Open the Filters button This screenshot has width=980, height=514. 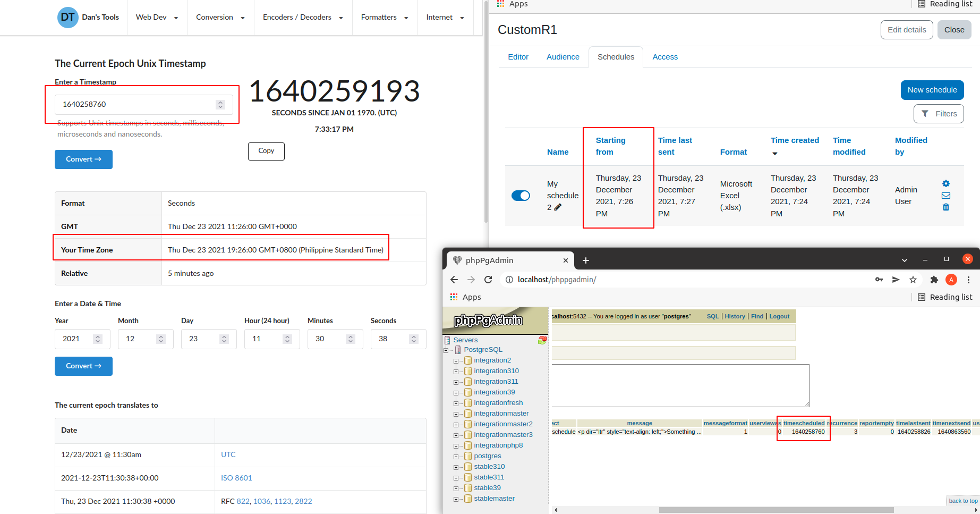(939, 114)
